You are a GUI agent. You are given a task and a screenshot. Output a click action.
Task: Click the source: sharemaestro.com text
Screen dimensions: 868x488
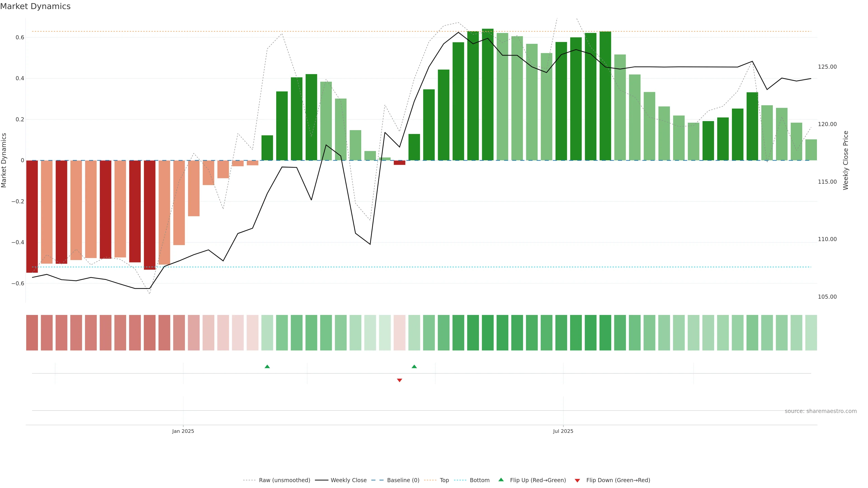point(821,411)
